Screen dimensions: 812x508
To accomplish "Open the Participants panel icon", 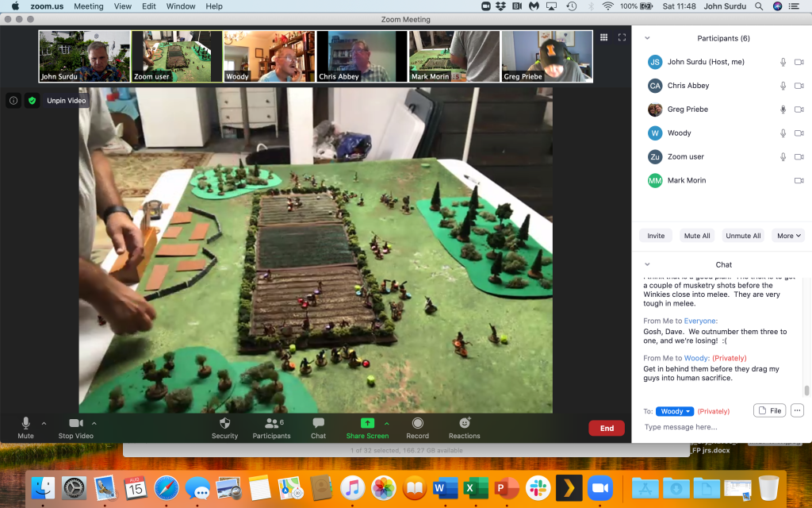I will click(x=271, y=424).
